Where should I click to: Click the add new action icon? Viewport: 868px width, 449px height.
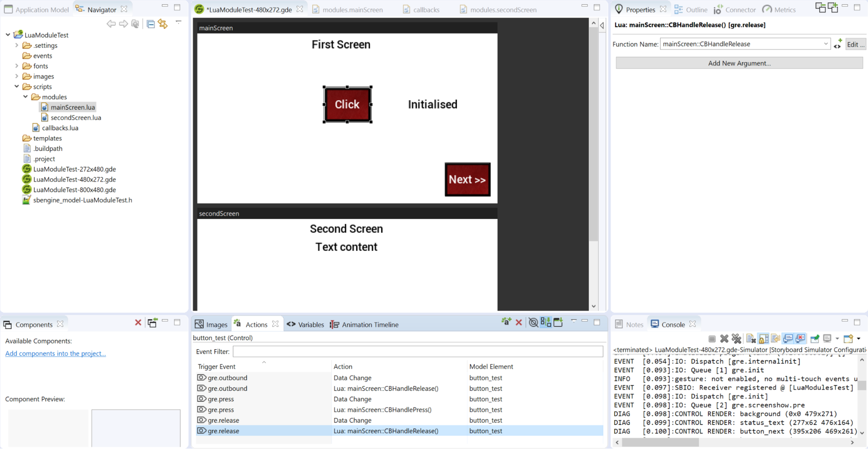506,322
